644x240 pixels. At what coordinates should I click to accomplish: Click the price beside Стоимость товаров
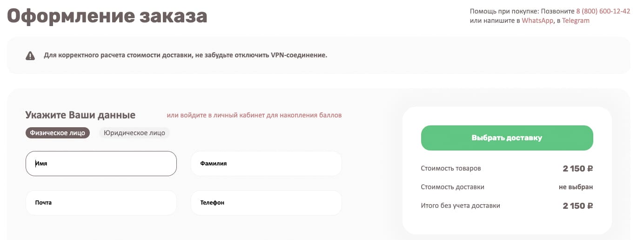577,168
